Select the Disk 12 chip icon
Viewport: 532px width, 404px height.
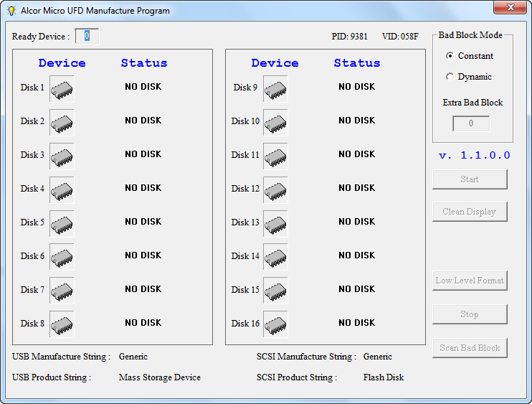(275, 190)
